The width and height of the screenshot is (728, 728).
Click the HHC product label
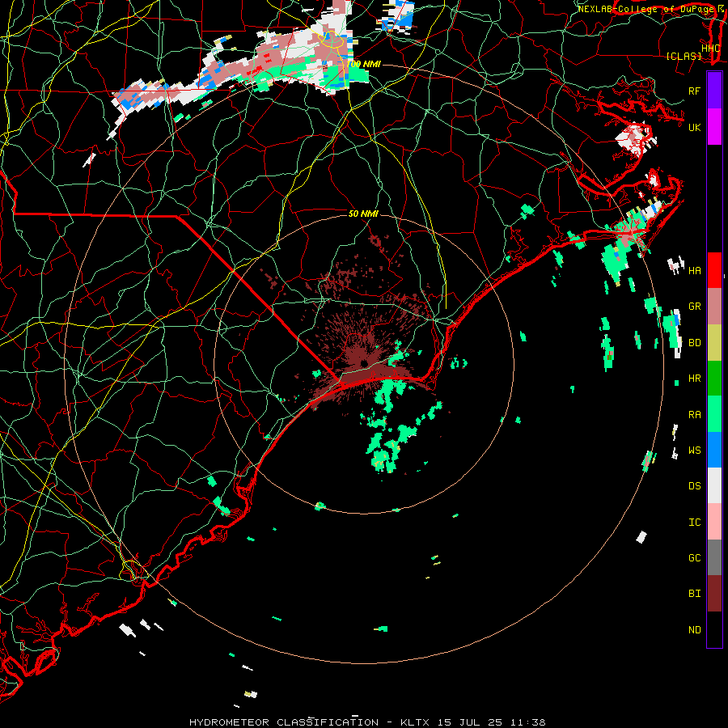coord(710,49)
